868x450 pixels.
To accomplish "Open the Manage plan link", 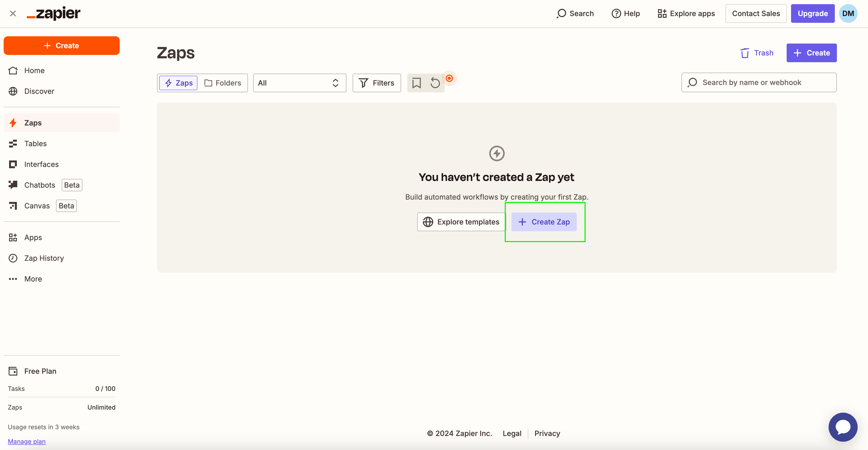I will (x=27, y=441).
